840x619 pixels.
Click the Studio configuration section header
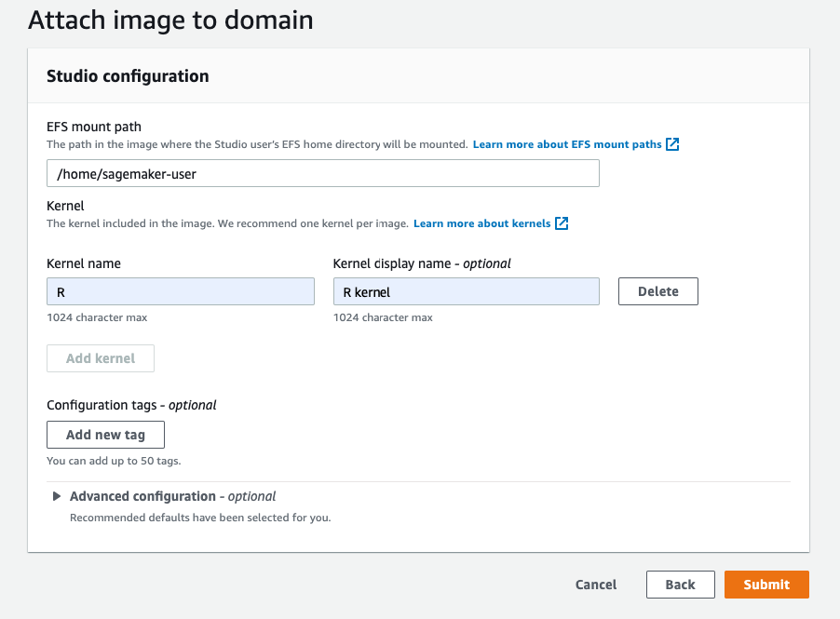128,76
